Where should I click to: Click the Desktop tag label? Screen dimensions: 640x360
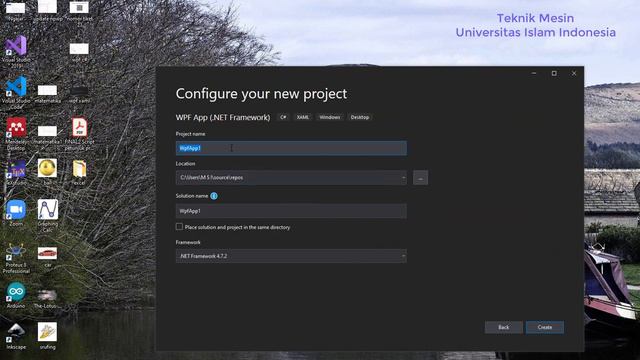point(360,117)
